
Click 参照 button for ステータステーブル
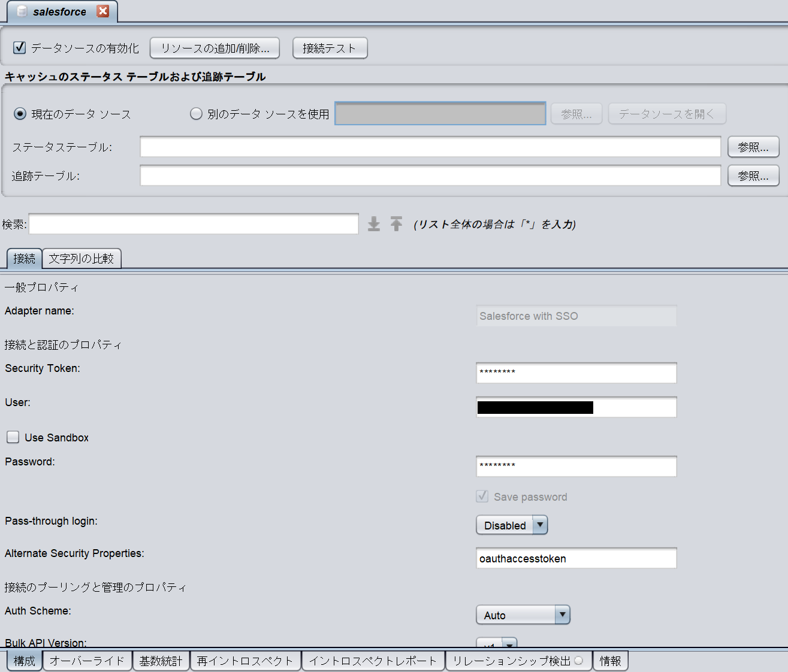(x=753, y=147)
